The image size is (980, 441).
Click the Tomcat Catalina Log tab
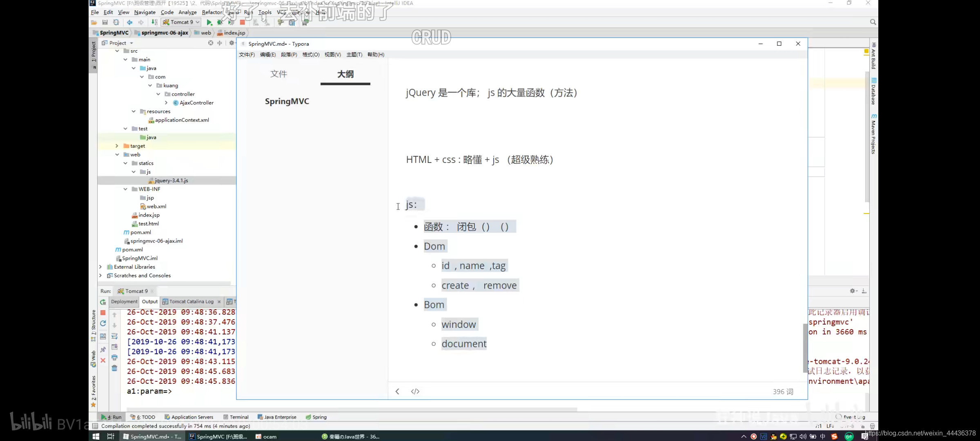pos(191,302)
